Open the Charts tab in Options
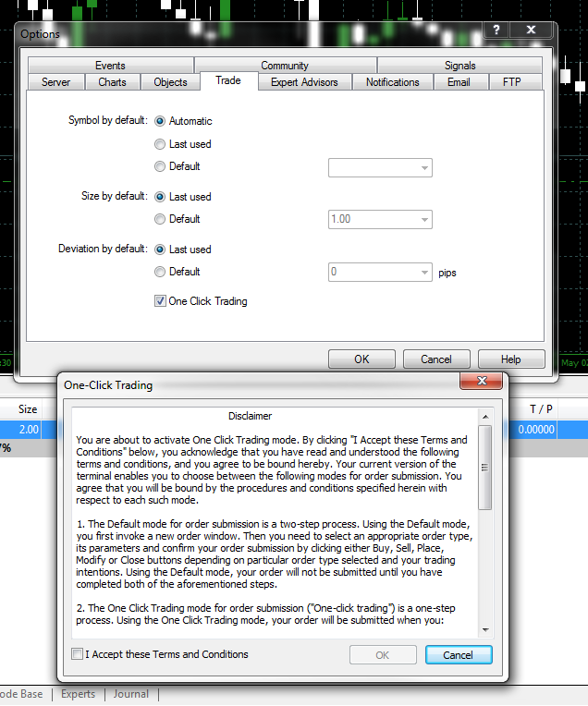Viewport: 588px width, 706px height. 113,82
